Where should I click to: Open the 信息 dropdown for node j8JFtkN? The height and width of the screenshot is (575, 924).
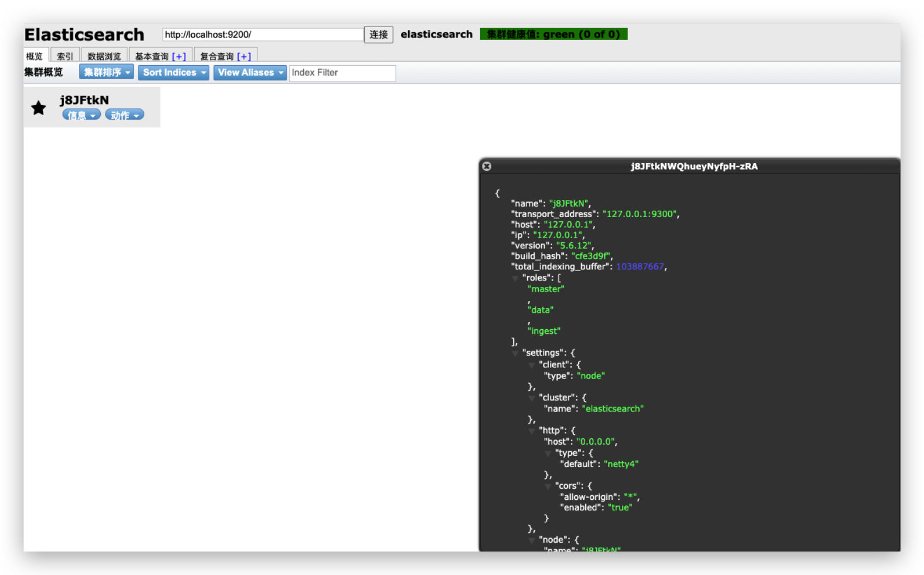coord(81,115)
